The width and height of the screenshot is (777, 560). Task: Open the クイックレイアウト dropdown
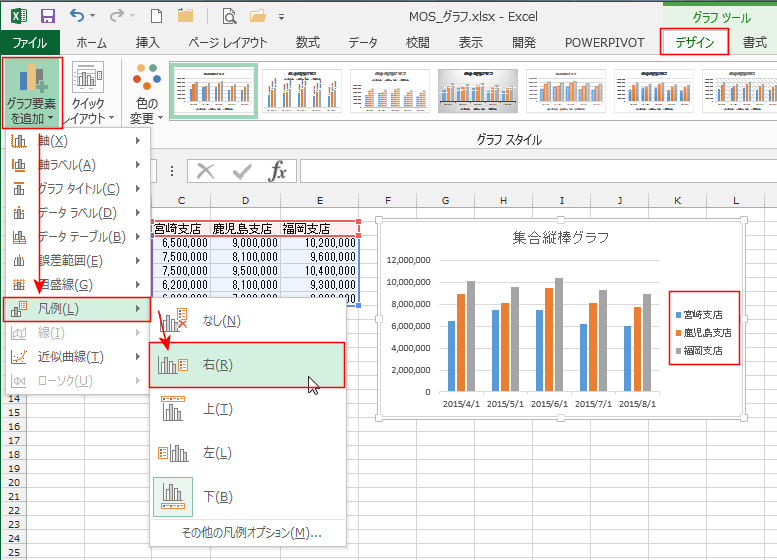click(x=88, y=96)
